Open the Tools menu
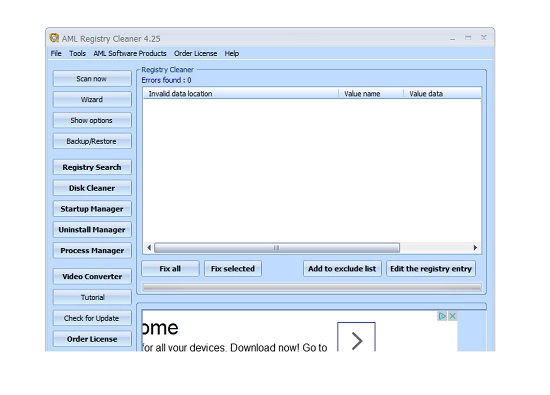This screenshot has width=550, height=395. [77, 53]
